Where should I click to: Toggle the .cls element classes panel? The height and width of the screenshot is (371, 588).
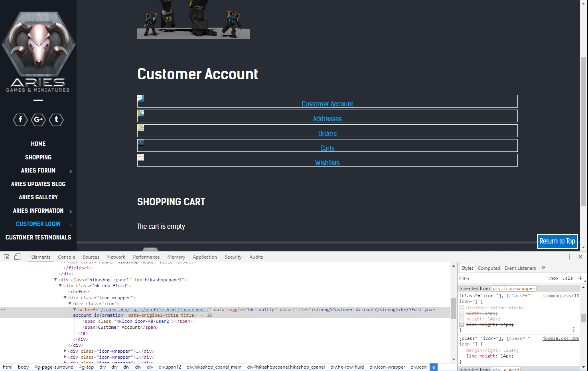click(568, 279)
